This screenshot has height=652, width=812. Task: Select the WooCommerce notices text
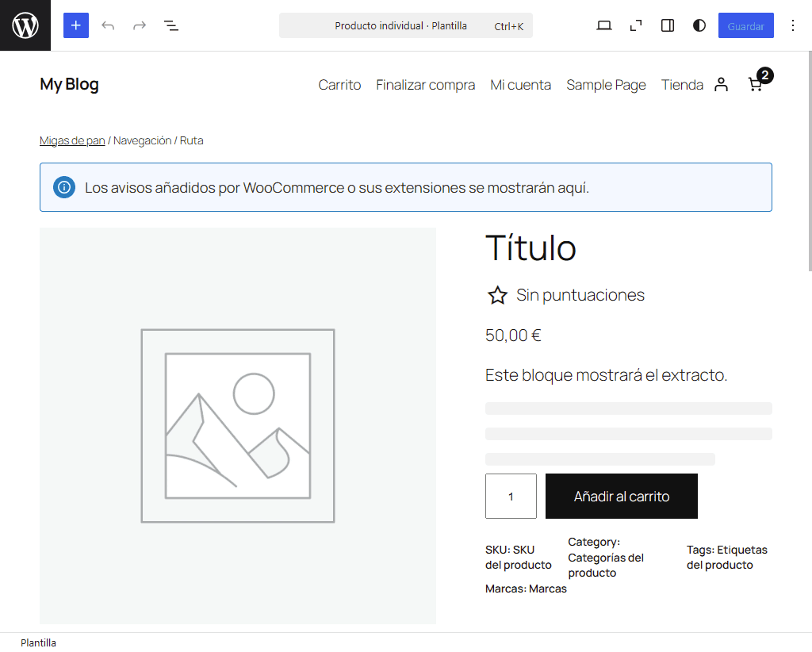pos(337,187)
